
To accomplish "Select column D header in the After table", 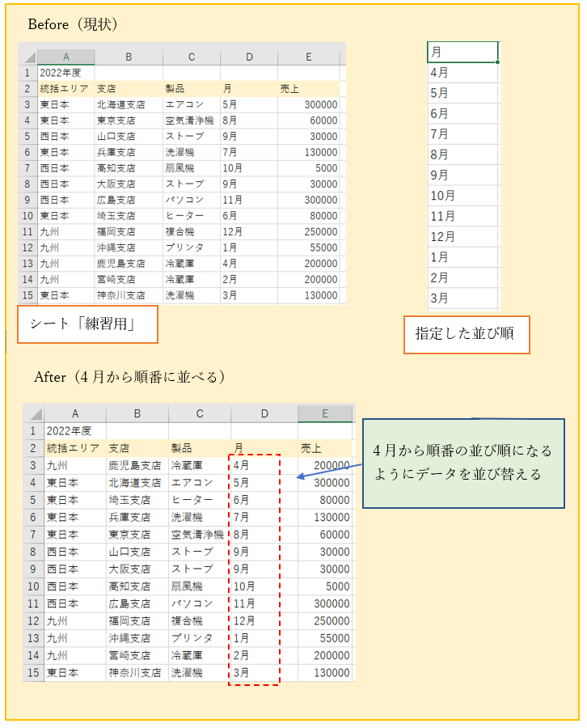I will point(264,414).
